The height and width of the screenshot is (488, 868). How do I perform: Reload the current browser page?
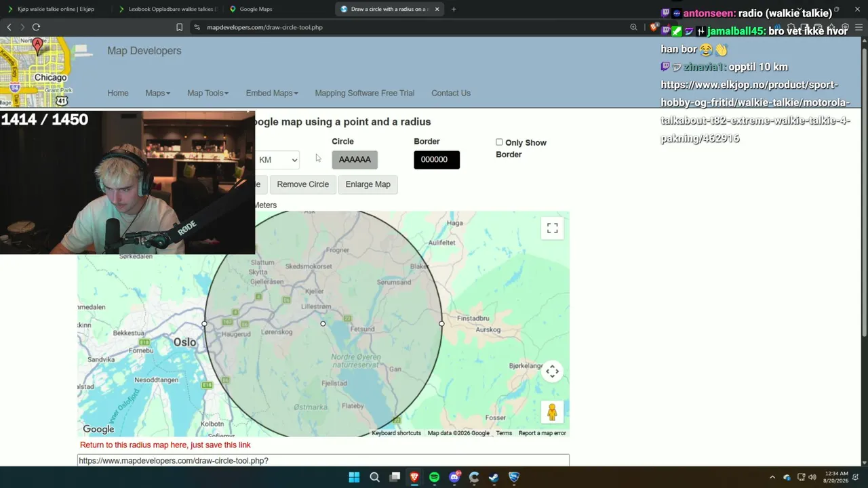coord(36,27)
